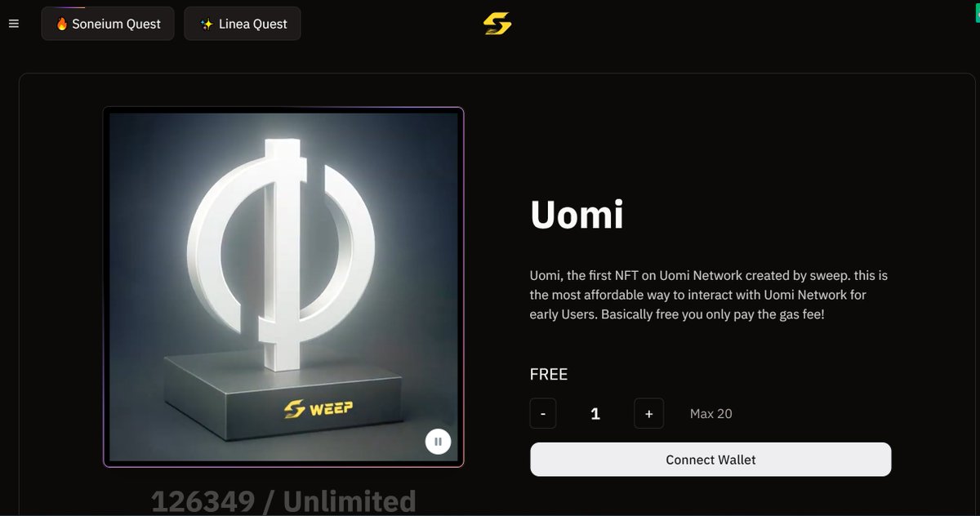The height and width of the screenshot is (516, 980).
Task: Open the hamburger navigation menu
Action: 13,24
